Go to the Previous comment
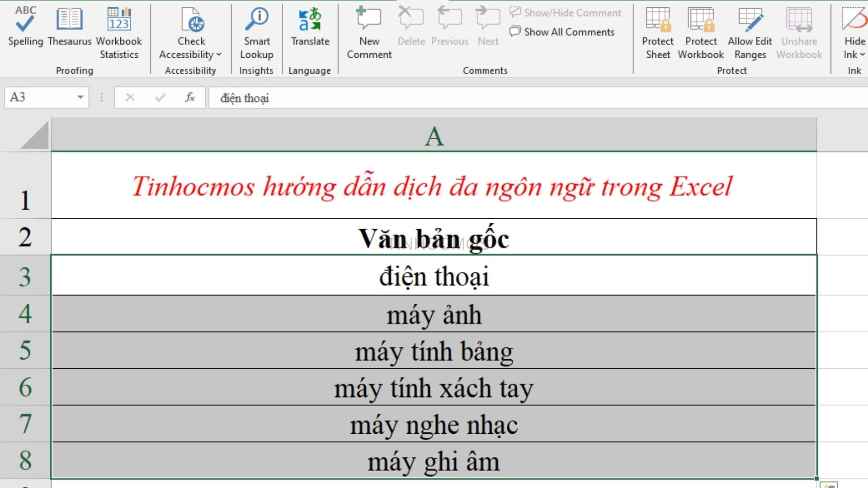The image size is (868, 488). 450,27
